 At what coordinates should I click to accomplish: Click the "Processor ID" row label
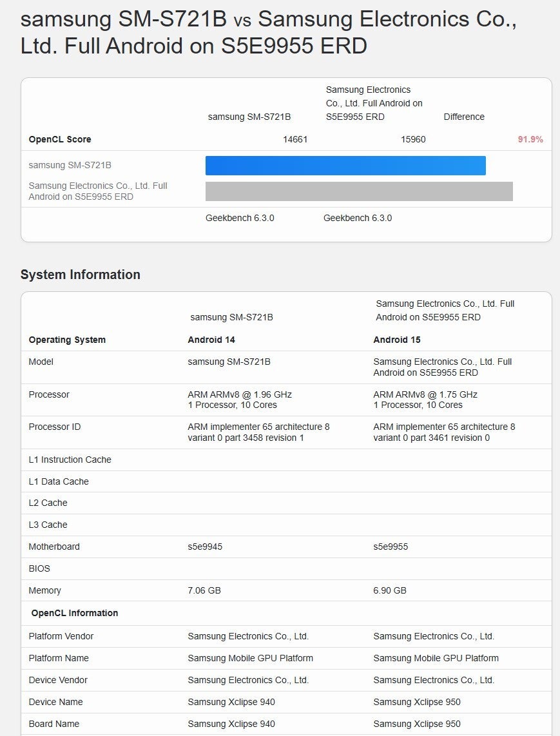54,427
